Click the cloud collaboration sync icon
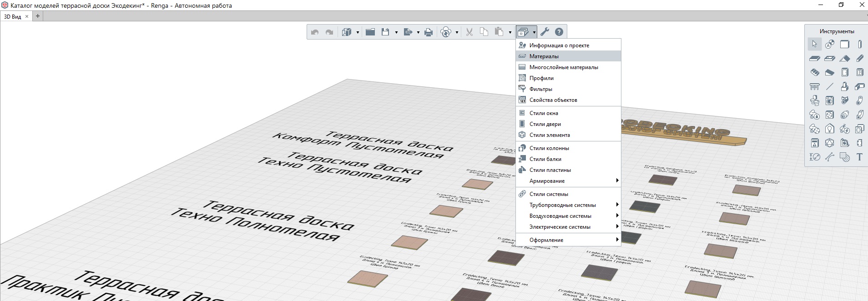868x301 pixels. [446, 32]
